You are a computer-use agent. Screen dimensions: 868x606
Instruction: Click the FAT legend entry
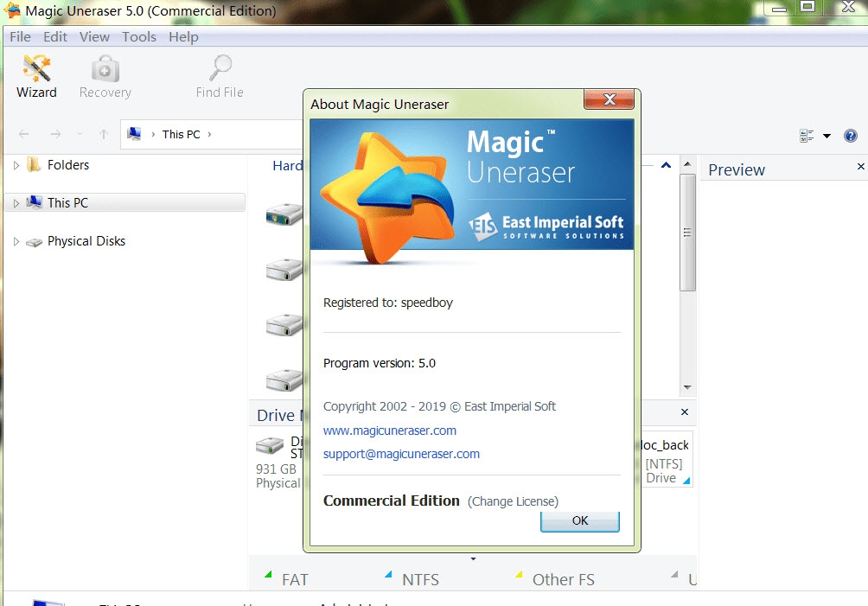tap(287, 579)
